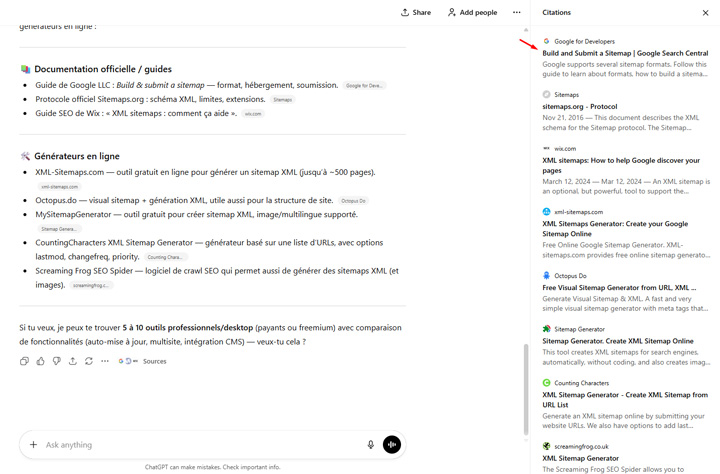Click the plus attach icon
The height and width of the screenshot is (474, 720).
tap(33, 445)
